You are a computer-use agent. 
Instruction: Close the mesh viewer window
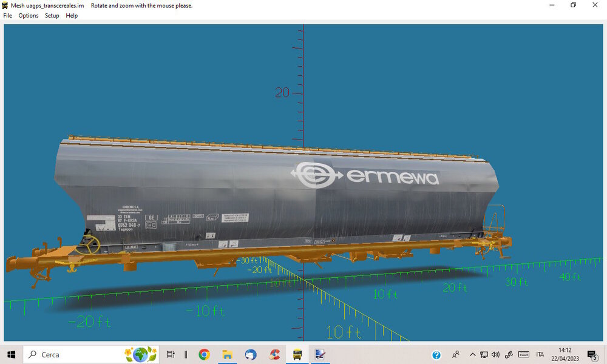[595, 5]
